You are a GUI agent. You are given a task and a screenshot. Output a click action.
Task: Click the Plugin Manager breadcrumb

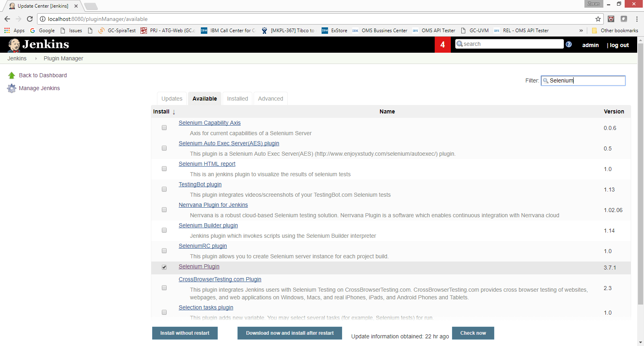pos(64,58)
